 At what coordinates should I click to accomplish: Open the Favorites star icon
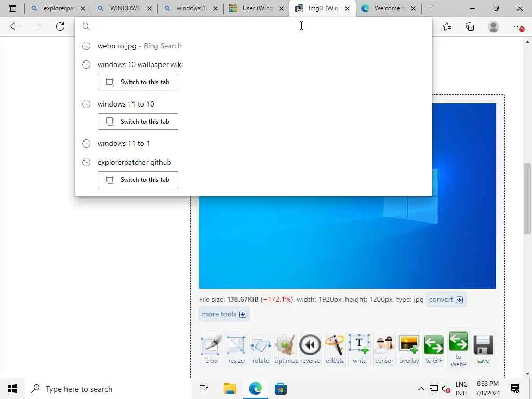(447, 26)
